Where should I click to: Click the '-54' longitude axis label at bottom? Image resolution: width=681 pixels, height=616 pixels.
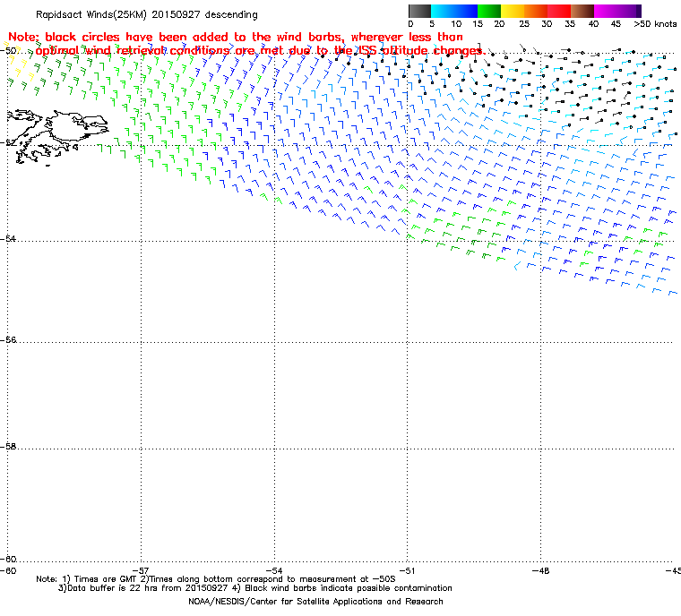[x=274, y=570]
